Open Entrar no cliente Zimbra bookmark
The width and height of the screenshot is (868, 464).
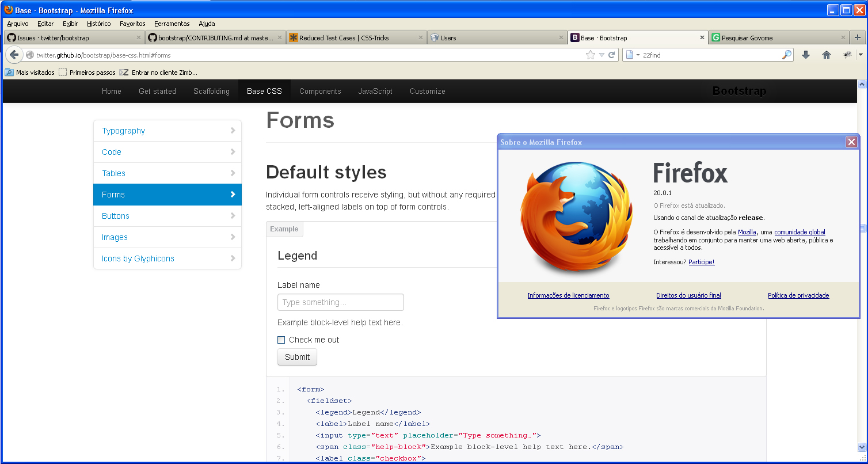[x=158, y=73]
